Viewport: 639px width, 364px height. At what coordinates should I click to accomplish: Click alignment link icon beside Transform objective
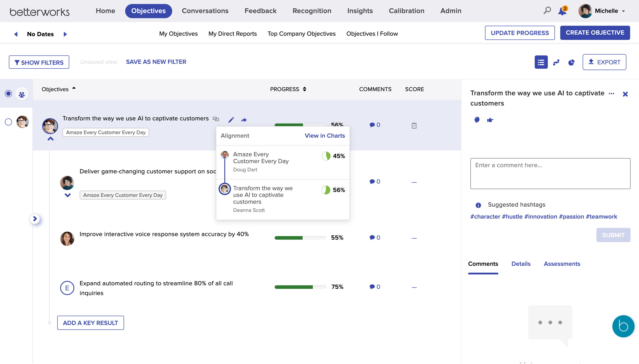click(216, 119)
